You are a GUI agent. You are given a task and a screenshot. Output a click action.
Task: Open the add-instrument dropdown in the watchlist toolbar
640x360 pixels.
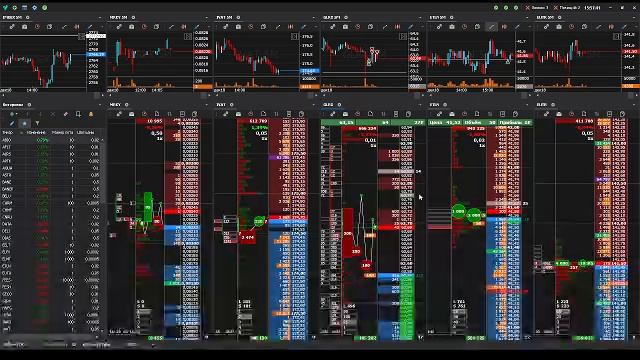tap(13, 114)
